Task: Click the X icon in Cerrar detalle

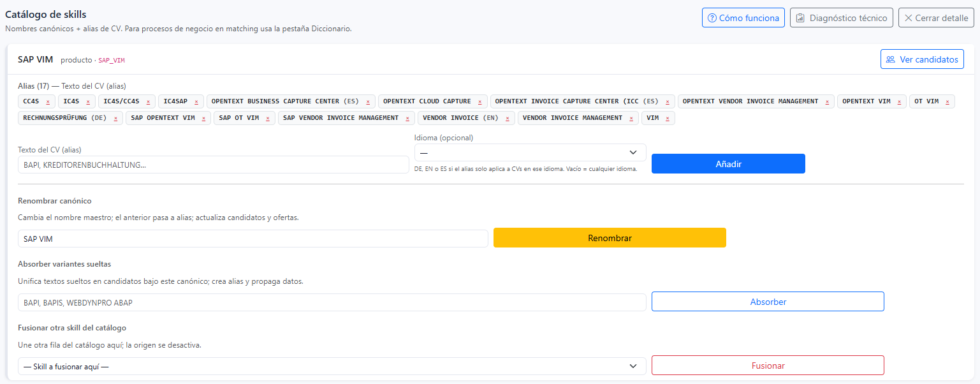Action: (x=909, y=18)
